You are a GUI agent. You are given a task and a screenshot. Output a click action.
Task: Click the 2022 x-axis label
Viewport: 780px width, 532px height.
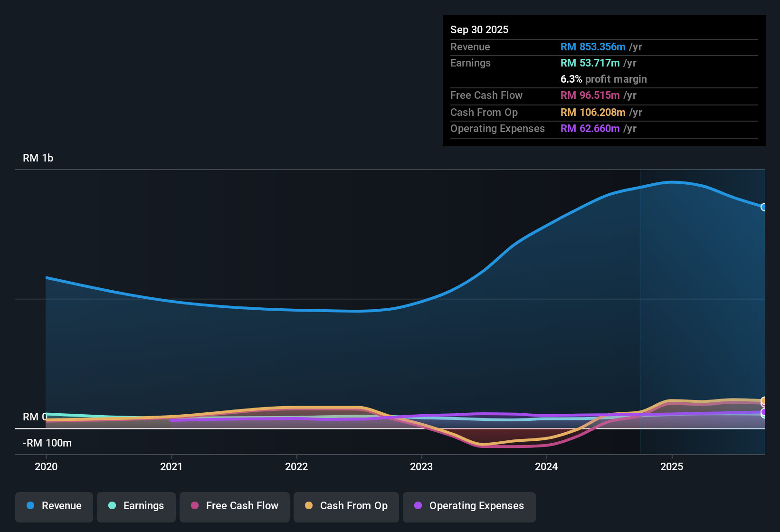click(296, 467)
